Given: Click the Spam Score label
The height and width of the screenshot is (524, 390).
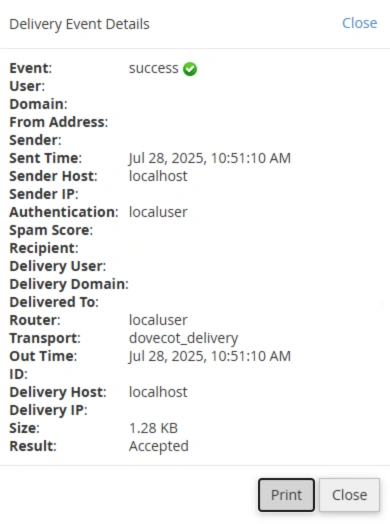Looking at the screenshot, I should click(51, 230).
